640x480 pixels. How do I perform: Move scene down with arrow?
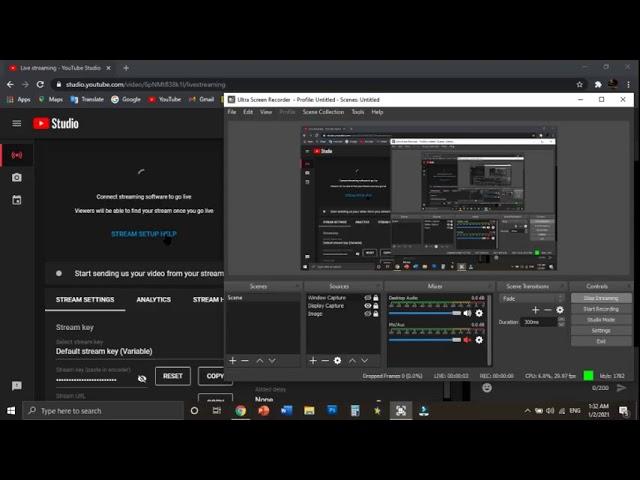(272, 361)
